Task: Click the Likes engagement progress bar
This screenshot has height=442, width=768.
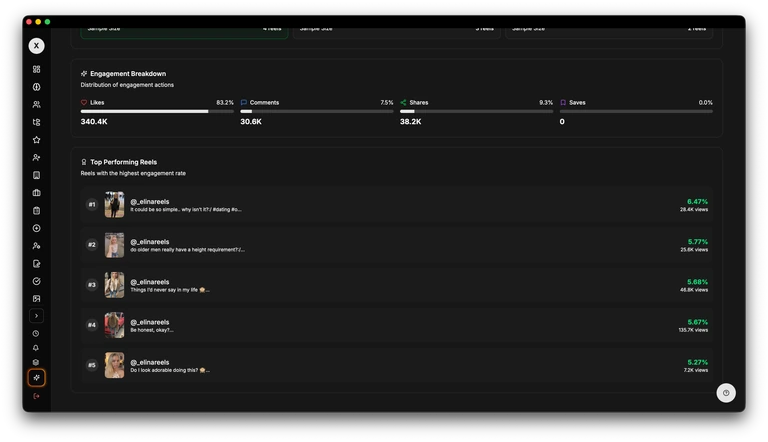Action: point(157,111)
